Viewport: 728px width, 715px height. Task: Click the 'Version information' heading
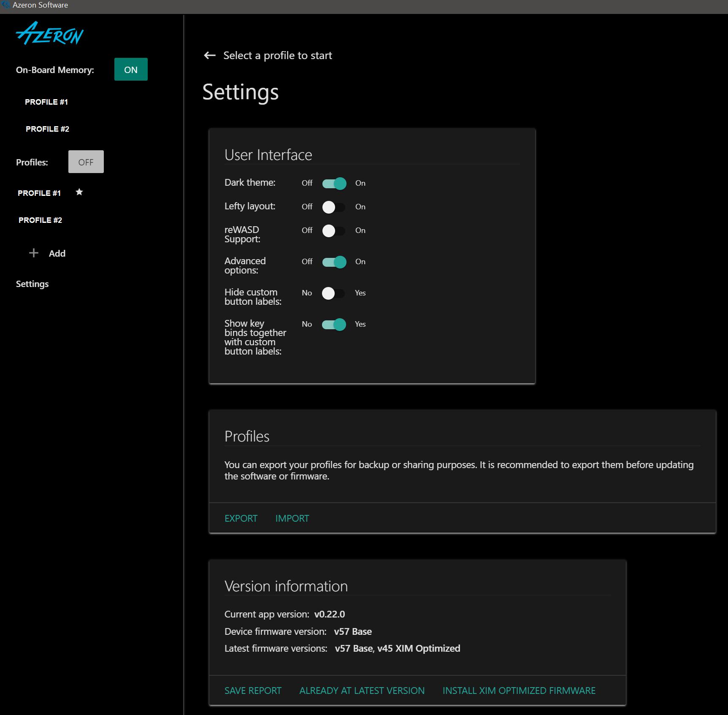pos(286,586)
